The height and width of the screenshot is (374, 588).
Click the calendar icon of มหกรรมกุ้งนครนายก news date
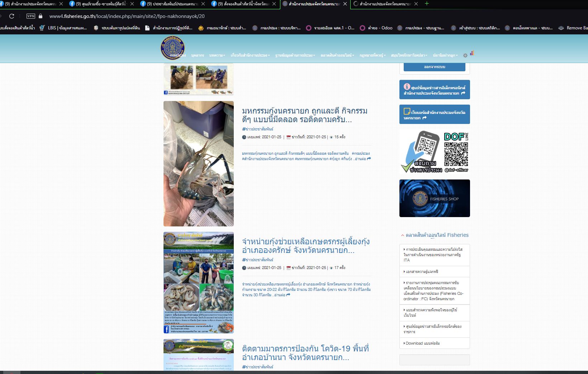pyautogui.click(x=289, y=137)
